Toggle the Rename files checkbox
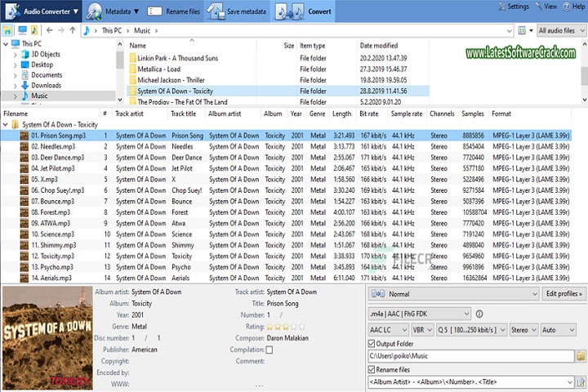The image size is (588, 392). click(x=372, y=369)
